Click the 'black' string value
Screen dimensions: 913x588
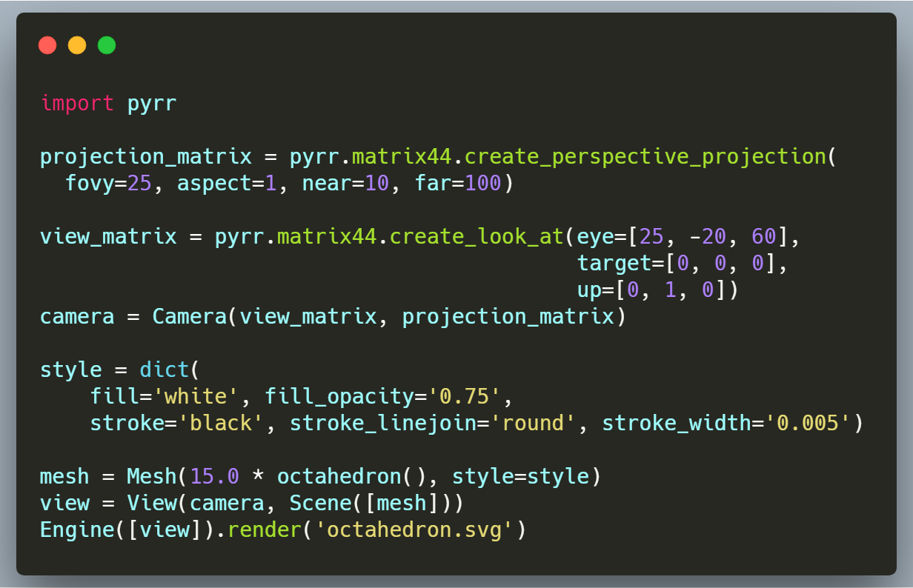click(x=227, y=423)
